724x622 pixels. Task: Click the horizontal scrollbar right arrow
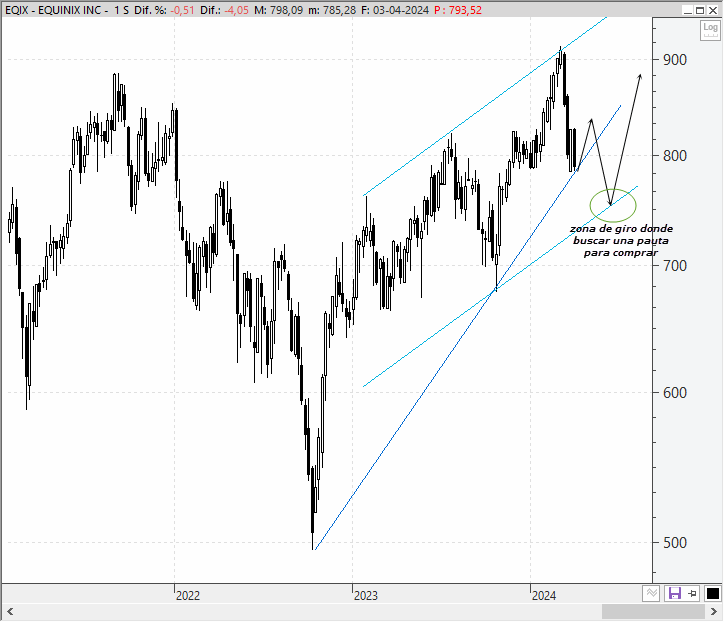coord(714,612)
